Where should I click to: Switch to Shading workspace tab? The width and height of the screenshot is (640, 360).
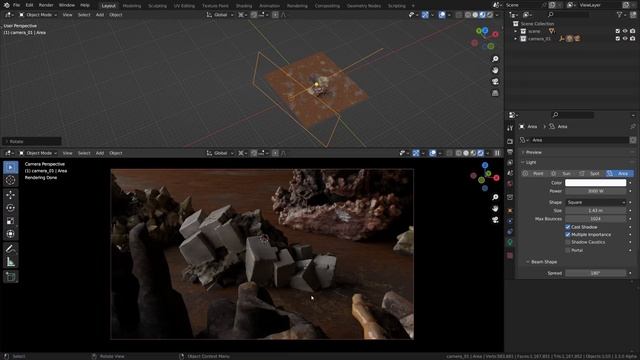click(244, 6)
